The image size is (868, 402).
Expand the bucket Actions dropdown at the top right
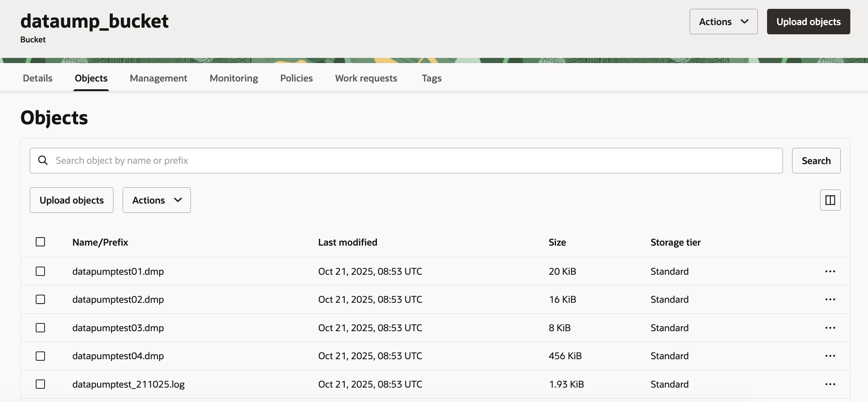pyautogui.click(x=723, y=22)
